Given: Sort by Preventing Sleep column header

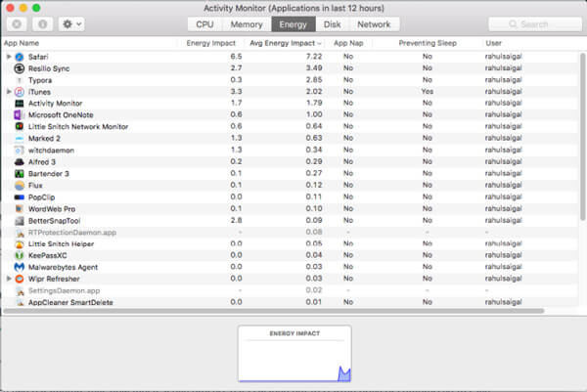Looking at the screenshot, I should point(428,43).
